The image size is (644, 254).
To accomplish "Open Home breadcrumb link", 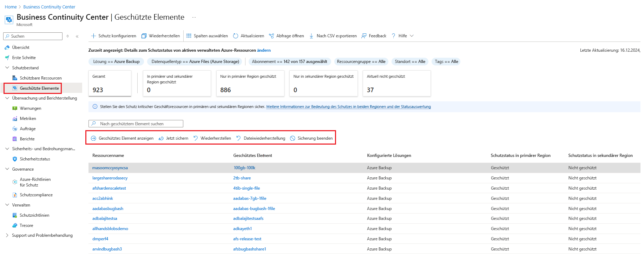I will (x=11, y=7).
